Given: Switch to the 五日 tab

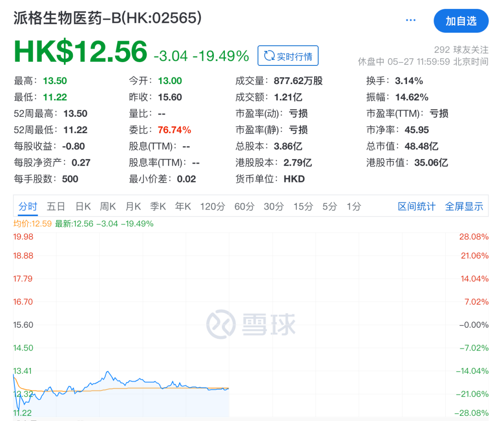Looking at the screenshot, I should 56,206.
